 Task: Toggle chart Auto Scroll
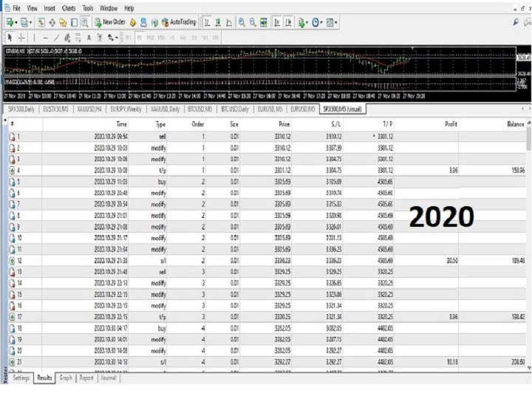click(x=276, y=23)
